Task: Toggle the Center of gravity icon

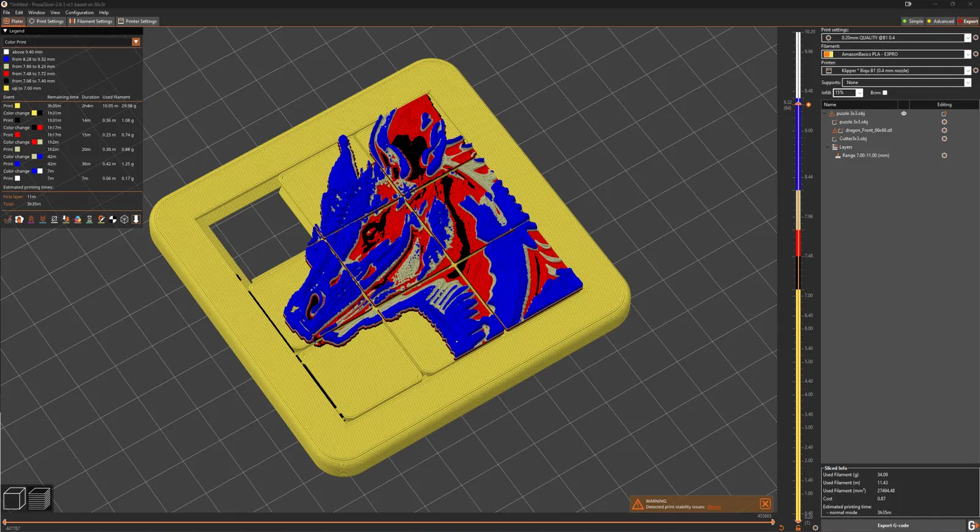Action: [x=113, y=219]
